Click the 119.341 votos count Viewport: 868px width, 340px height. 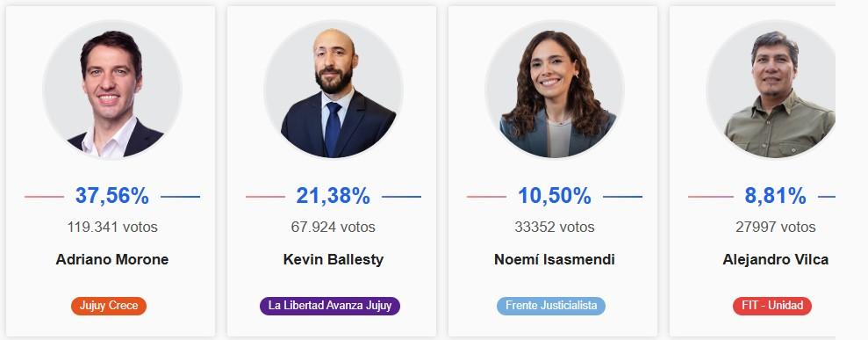tap(112, 227)
